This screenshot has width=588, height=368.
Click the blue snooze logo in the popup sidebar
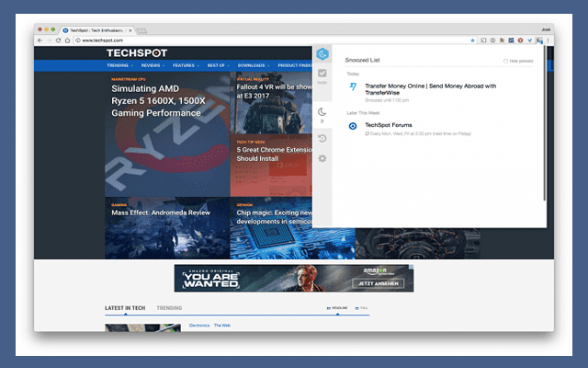tap(322, 54)
